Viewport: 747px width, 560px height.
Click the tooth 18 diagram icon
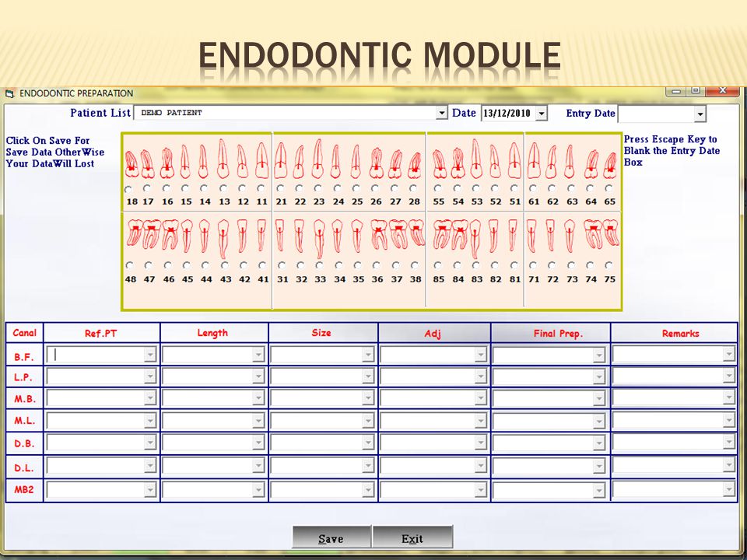pyautogui.click(x=132, y=164)
